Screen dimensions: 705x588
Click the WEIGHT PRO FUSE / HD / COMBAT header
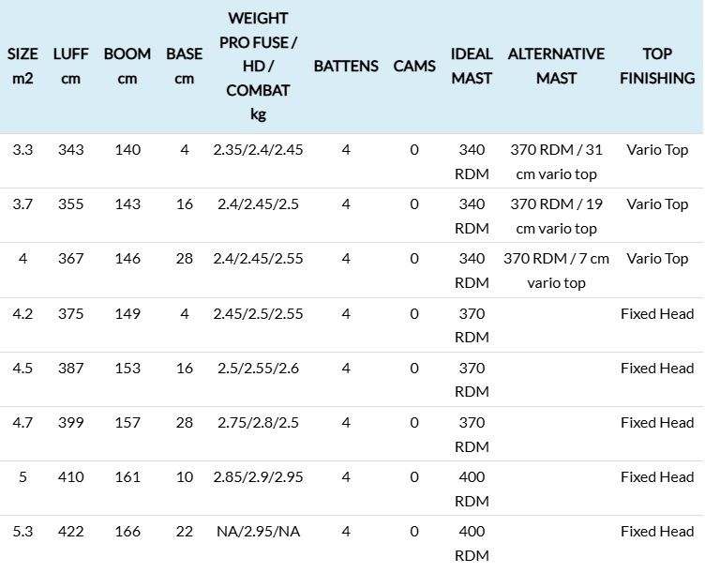(258, 66)
